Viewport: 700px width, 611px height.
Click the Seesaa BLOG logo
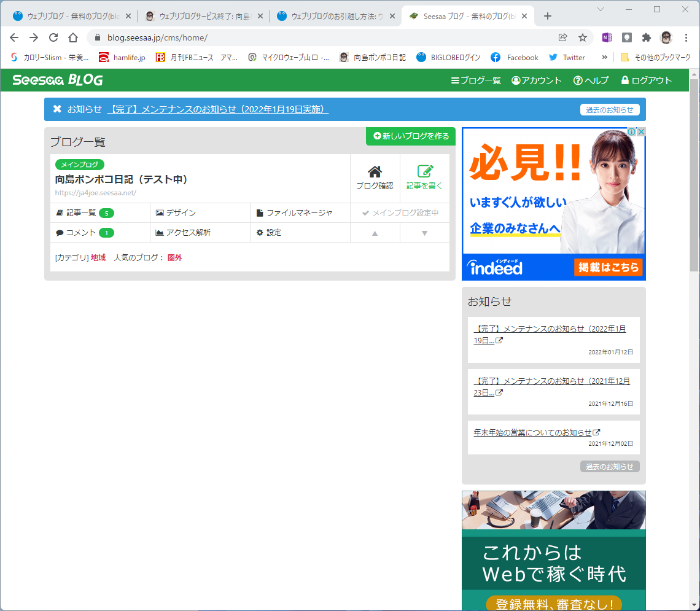click(x=58, y=80)
